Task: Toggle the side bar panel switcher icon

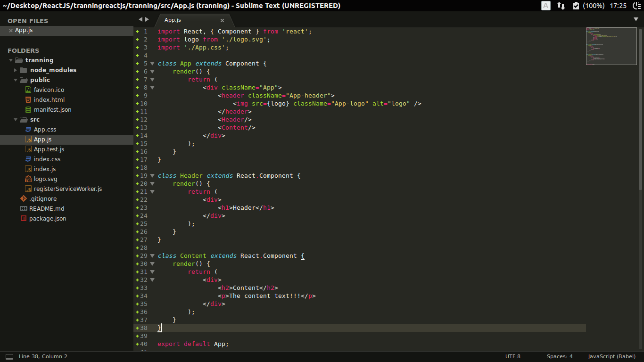Action: click(x=9, y=357)
